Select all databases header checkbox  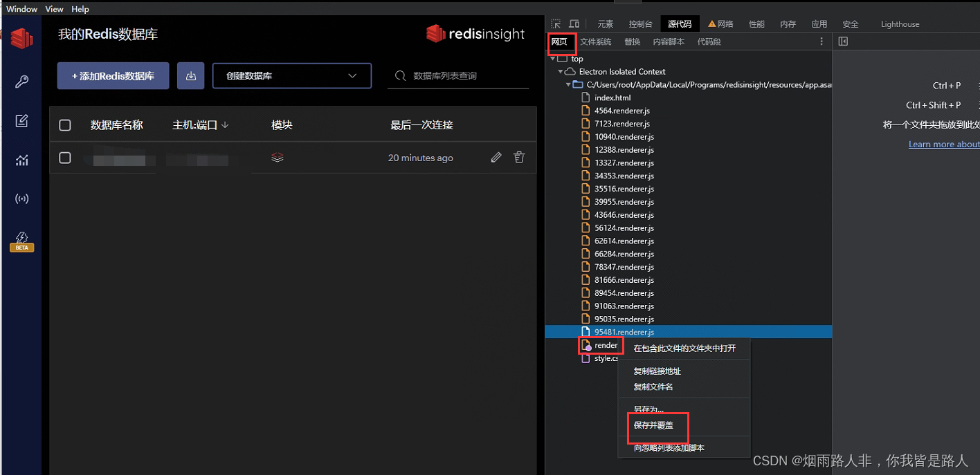point(65,125)
